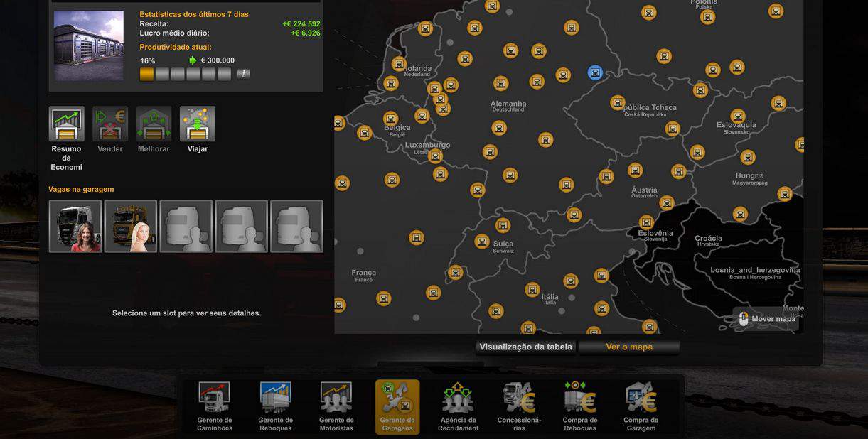Open Gerente de Reboques manager

[275, 406]
